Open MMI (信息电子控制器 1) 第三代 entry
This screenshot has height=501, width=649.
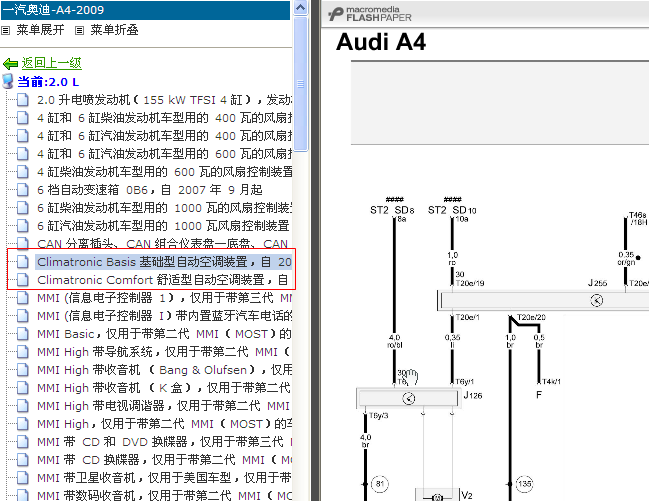[164, 298]
